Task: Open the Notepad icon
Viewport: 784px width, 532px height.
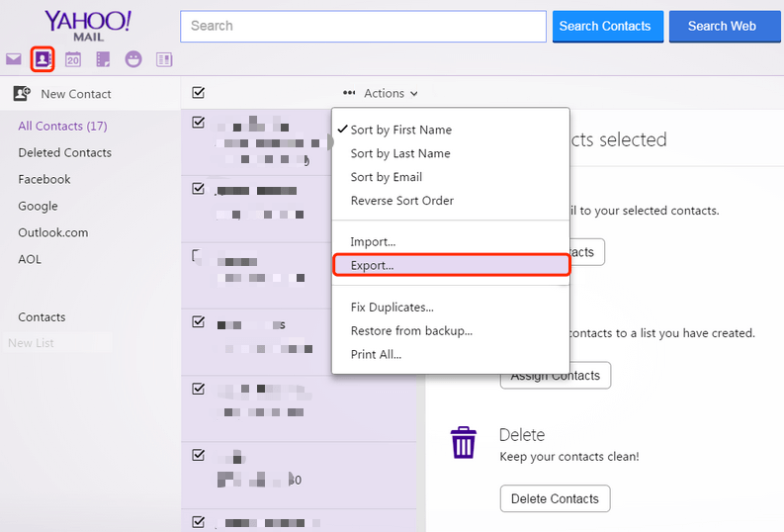Action: coord(103,59)
